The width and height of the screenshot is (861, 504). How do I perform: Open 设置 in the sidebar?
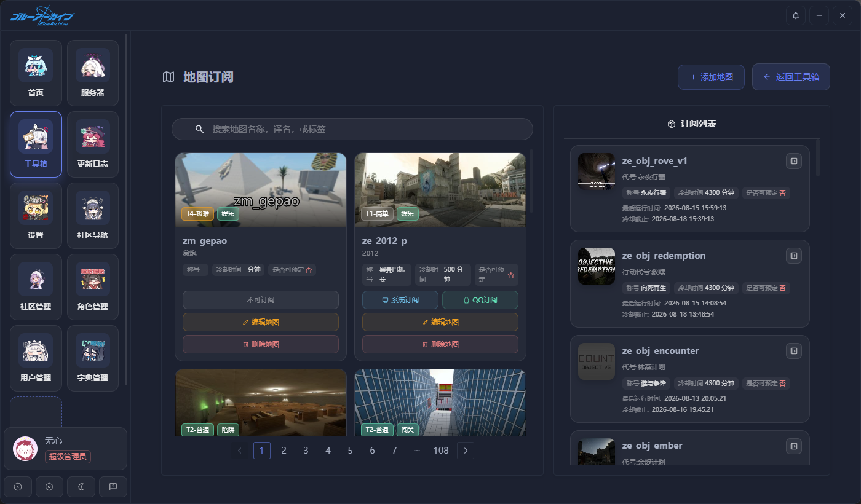click(x=36, y=215)
